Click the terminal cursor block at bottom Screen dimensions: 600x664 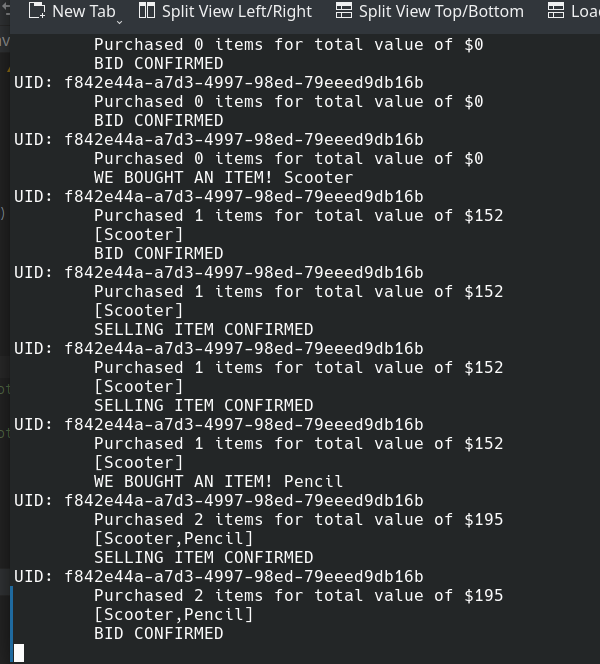tap(19, 653)
